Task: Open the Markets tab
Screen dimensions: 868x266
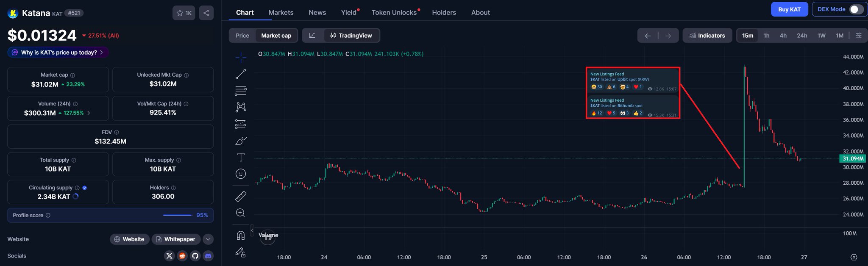Action: [281, 13]
